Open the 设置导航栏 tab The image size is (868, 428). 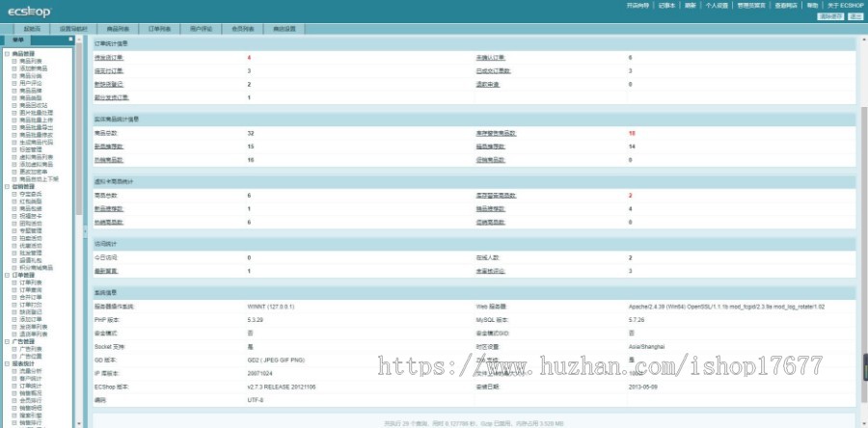[73, 29]
